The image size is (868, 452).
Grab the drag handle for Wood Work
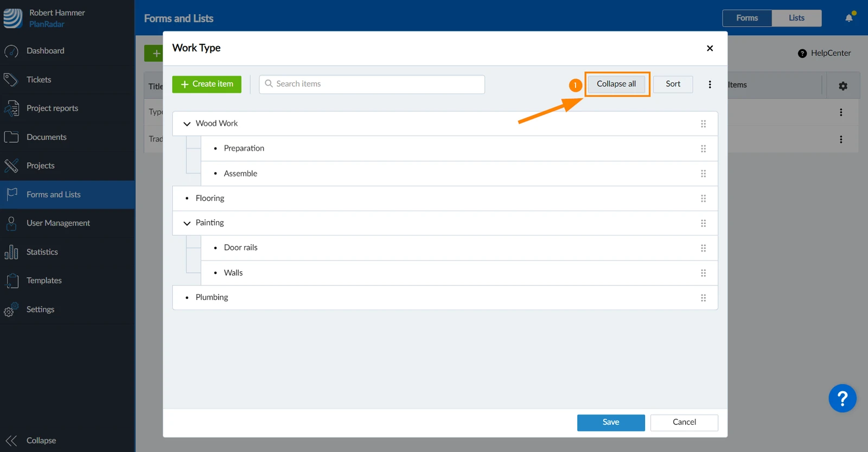point(703,124)
